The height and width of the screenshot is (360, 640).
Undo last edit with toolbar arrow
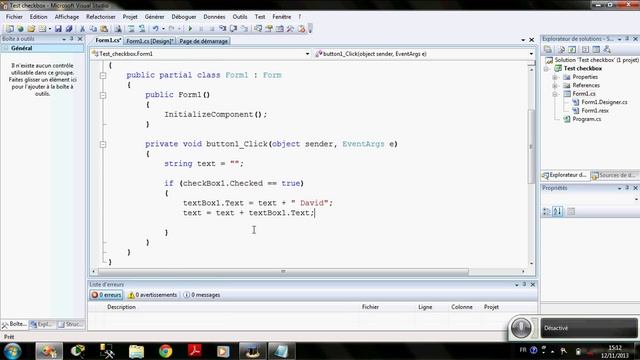[x=156, y=29]
